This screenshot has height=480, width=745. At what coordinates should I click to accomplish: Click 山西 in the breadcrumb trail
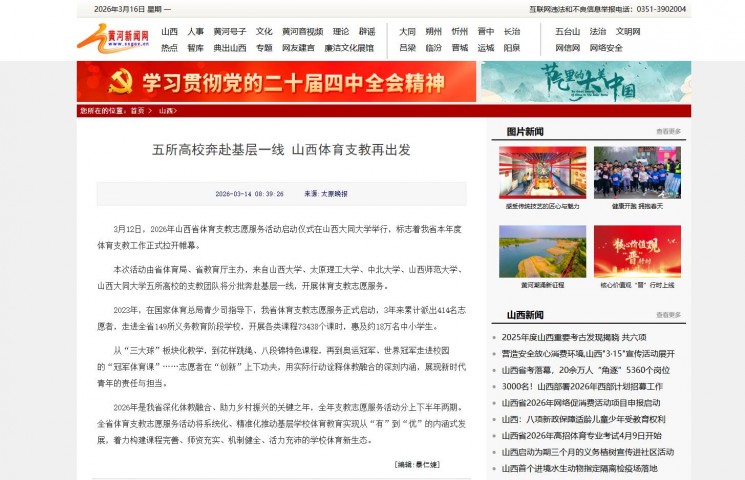pyautogui.click(x=166, y=111)
